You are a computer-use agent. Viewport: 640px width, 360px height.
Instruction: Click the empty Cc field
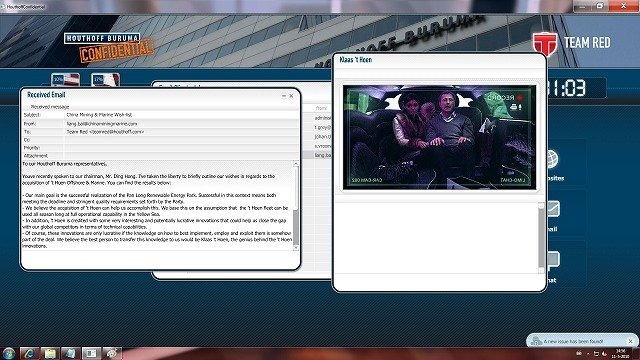pos(181,140)
